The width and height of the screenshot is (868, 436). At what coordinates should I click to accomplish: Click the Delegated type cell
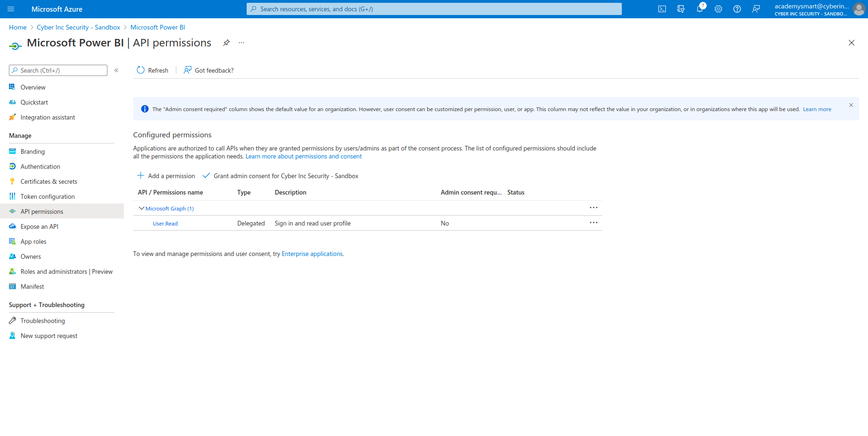[x=251, y=223]
